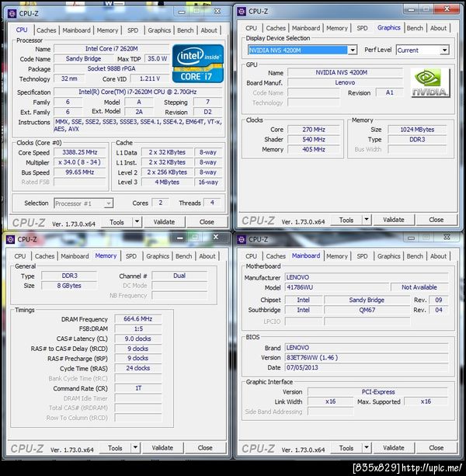Open the Graphics tab in the Mainboard window
Screen dimensions: 466x476
click(x=388, y=256)
